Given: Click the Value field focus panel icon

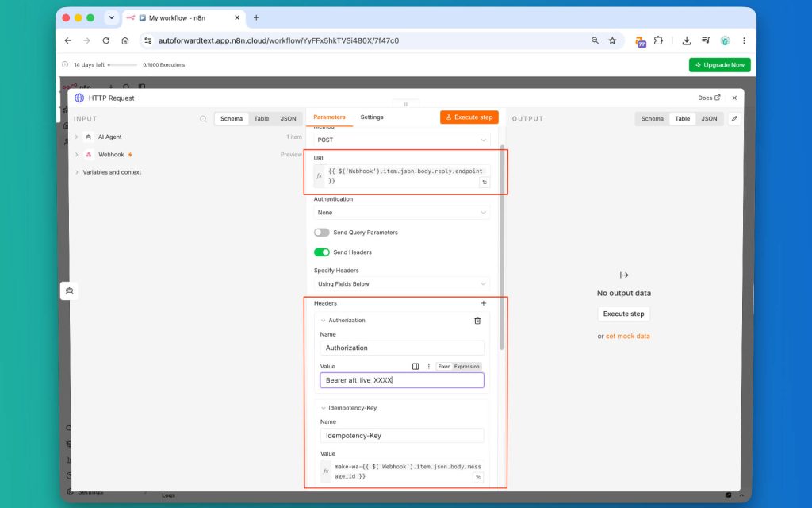Looking at the screenshot, I should [x=416, y=367].
